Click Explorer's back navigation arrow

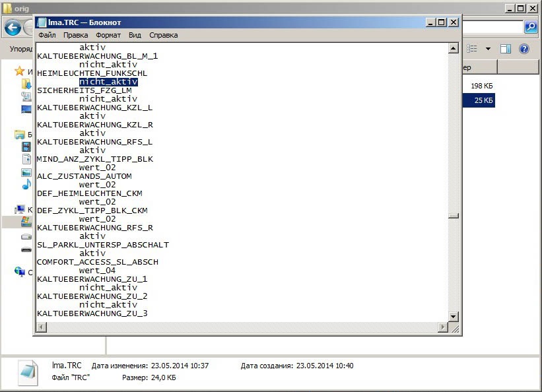coord(13,28)
